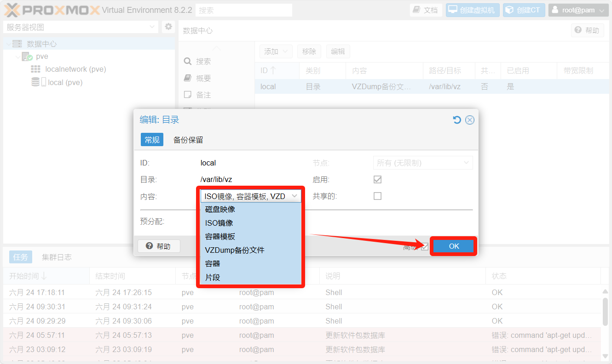Image resolution: width=612 pixels, height=364 pixels.
Task: Open the root@pam user menu
Action: [578, 10]
